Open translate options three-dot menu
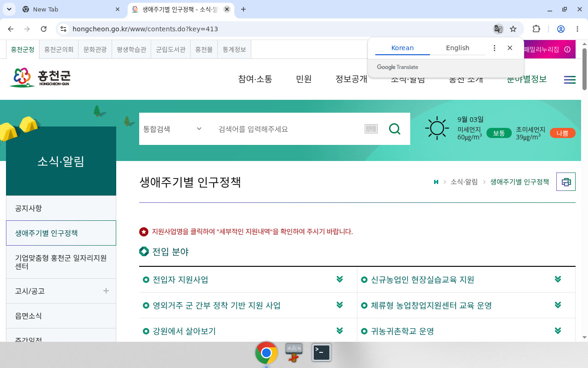The image size is (588, 368). click(494, 48)
